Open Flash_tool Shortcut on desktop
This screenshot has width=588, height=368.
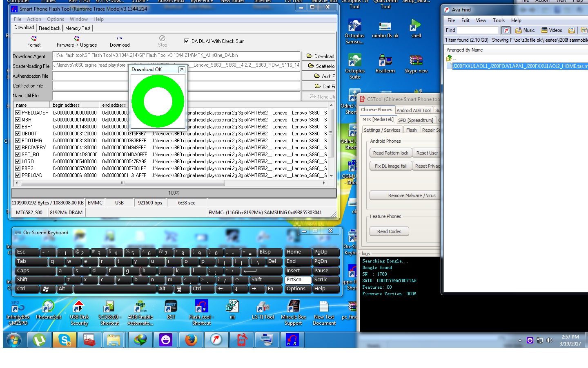(x=202, y=313)
